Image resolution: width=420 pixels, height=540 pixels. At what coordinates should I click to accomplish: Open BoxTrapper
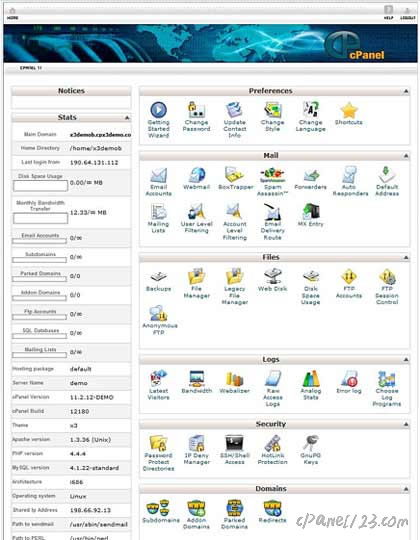coord(235,178)
